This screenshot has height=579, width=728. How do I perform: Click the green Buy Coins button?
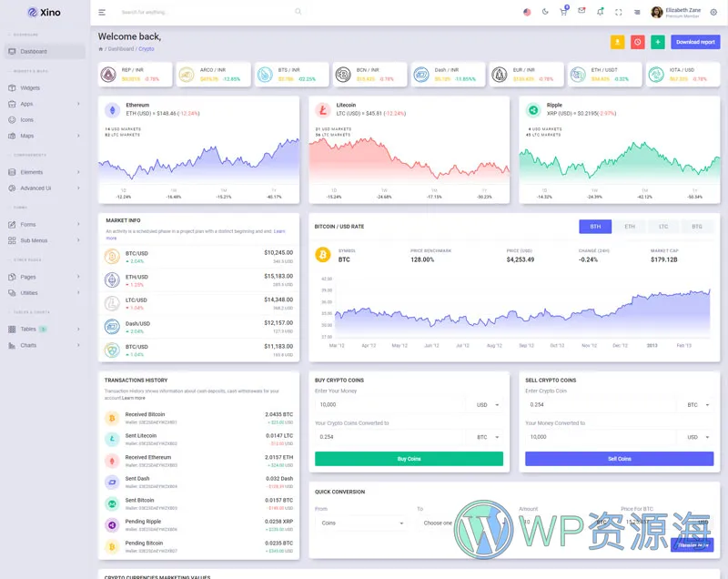(x=409, y=459)
